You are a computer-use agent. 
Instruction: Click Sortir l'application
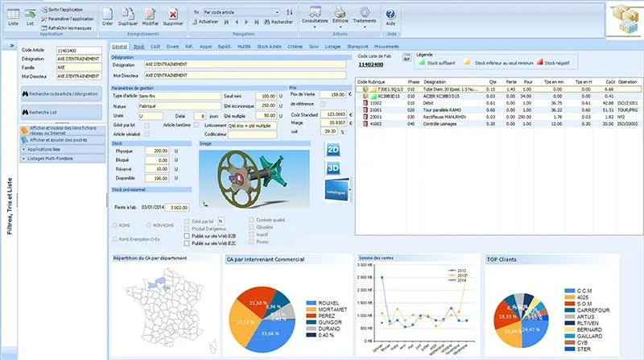(x=62, y=9)
